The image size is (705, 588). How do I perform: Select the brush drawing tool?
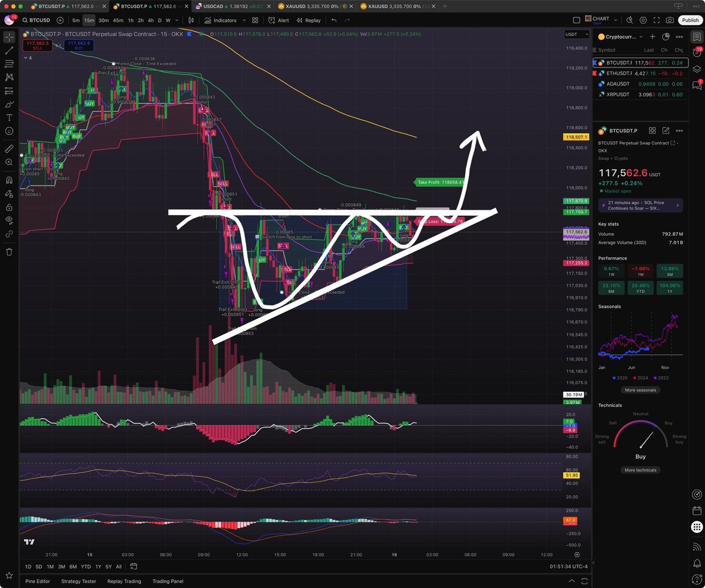coord(9,104)
